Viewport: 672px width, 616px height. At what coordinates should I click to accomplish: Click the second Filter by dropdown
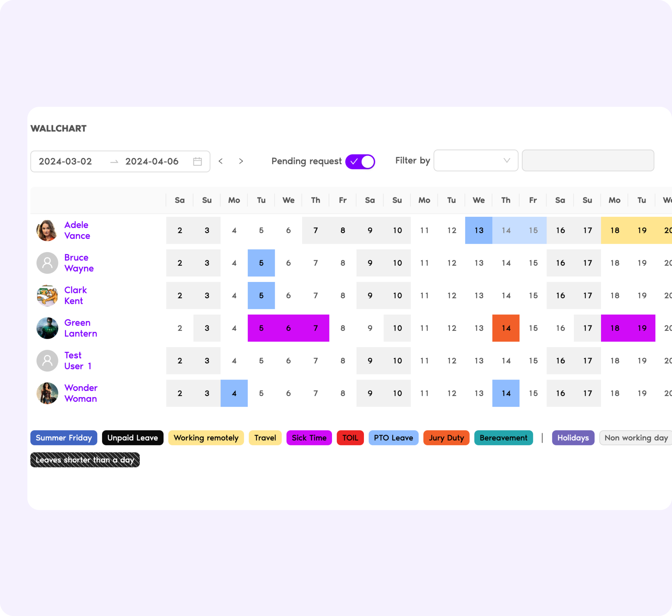(588, 161)
